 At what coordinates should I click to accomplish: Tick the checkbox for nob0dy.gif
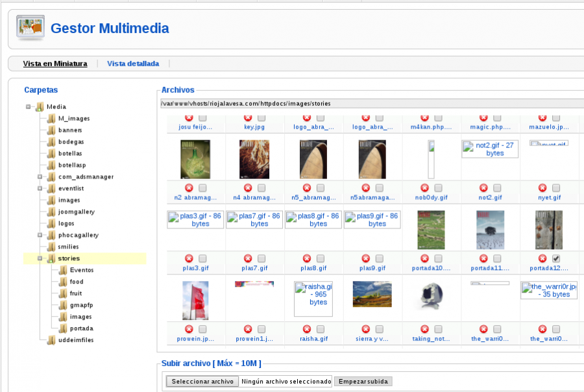[x=438, y=188]
